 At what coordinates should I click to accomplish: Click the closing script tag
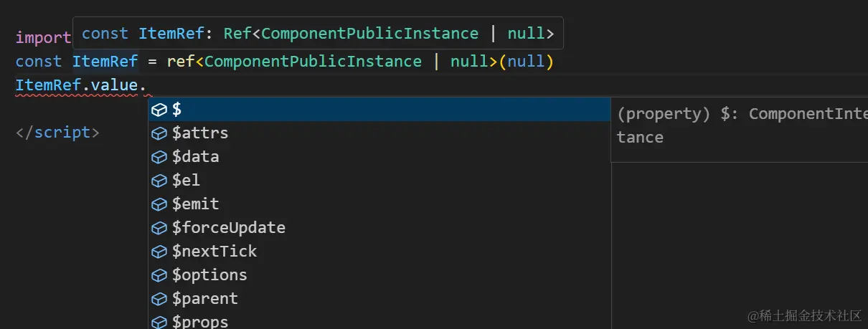[x=57, y=133]
